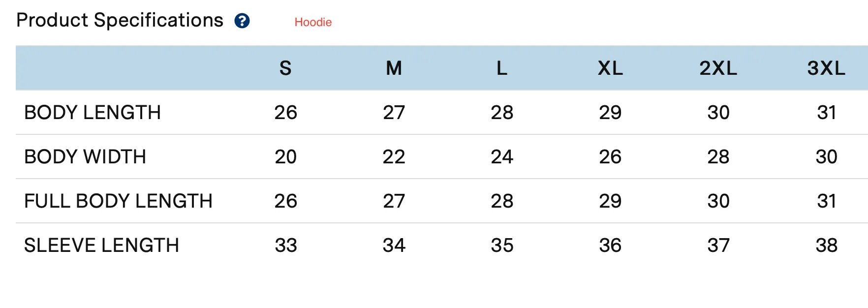Select the M size column header
868x308 pixels.
394,68
